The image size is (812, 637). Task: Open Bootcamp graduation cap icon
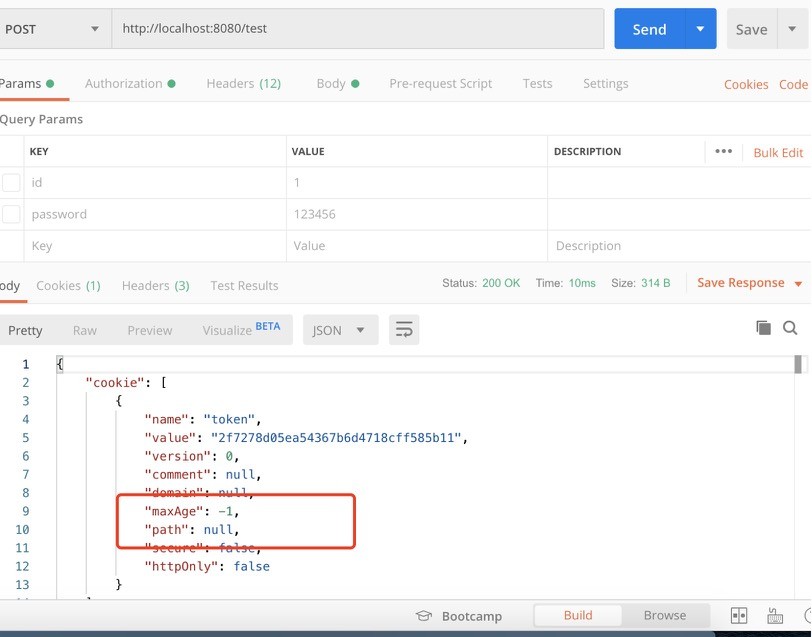pos(424,616)
